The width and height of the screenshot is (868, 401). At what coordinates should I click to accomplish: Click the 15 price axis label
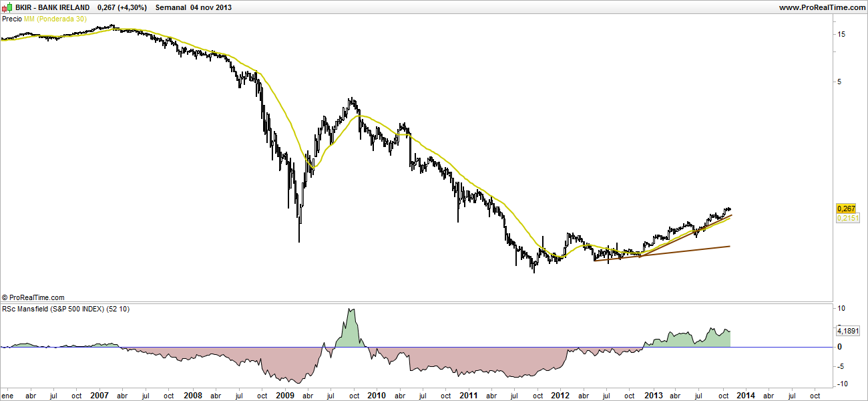(x=841, y=35)
